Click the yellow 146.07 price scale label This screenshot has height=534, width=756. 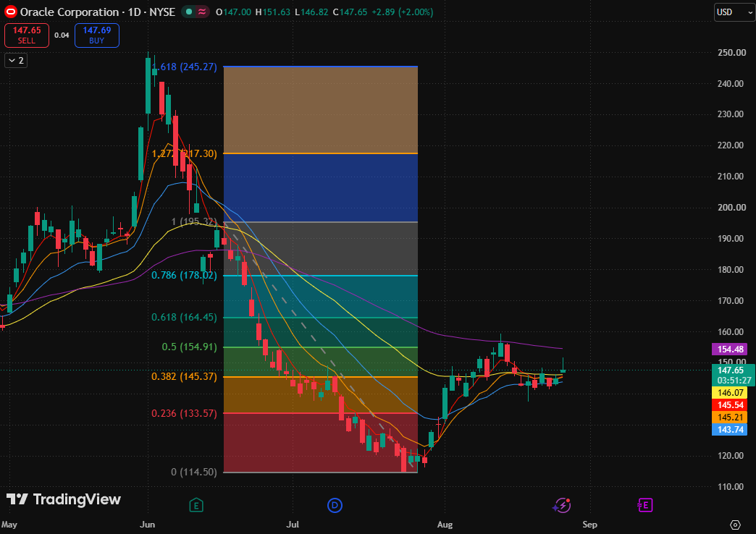(731, 393)
